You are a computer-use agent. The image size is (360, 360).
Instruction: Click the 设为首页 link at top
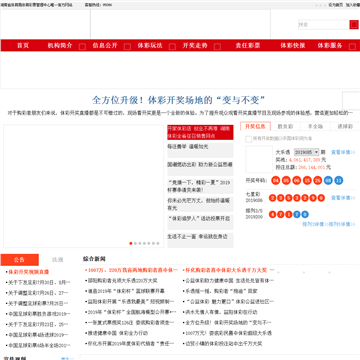pyautogui.click(x=335, y=5)
